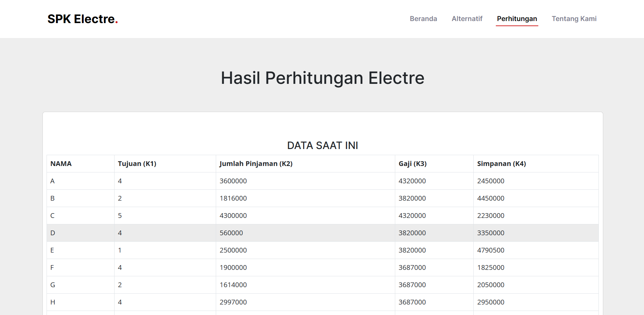Click the Gaji value 4320000 for C
Viewport: 644px width, 315px height.
coord(412,216)
